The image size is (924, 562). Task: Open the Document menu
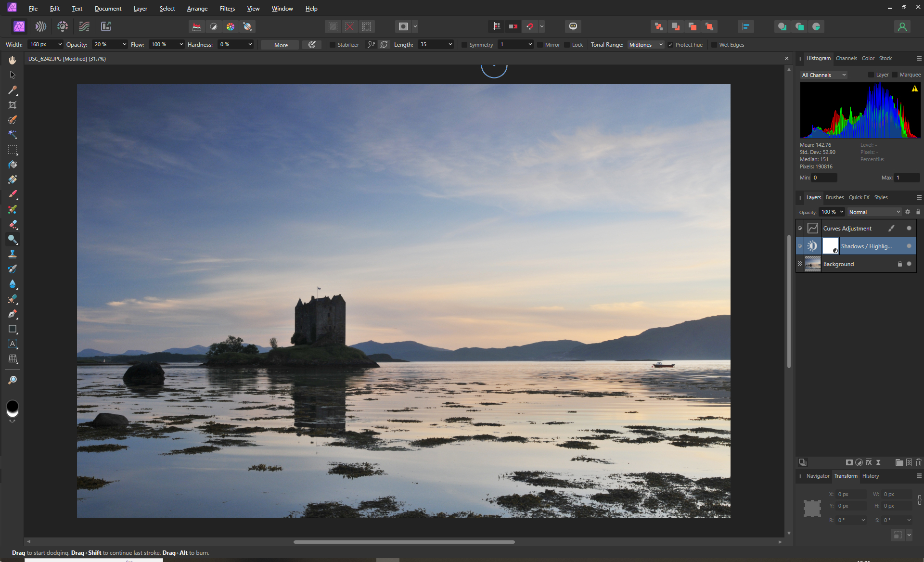click(108, 9)
